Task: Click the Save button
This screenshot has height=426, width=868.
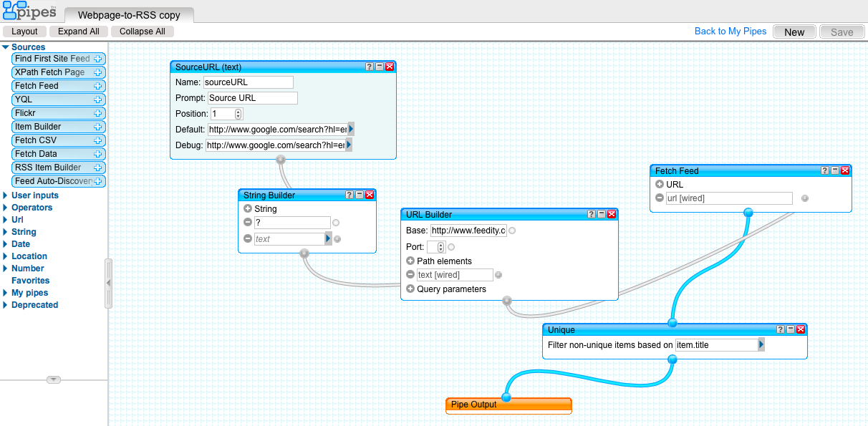Action: [842, 32]
